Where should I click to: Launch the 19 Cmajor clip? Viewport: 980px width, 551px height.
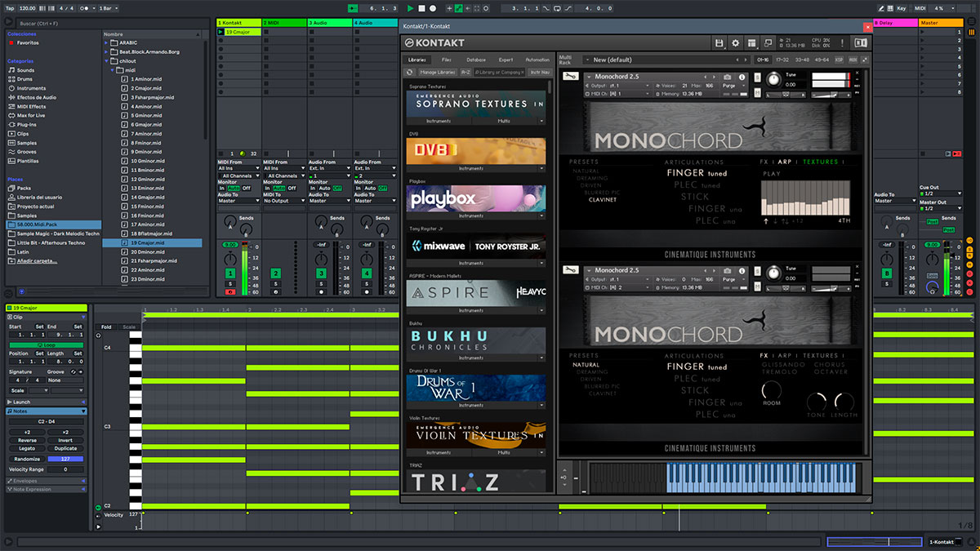(x=222, y=33)
